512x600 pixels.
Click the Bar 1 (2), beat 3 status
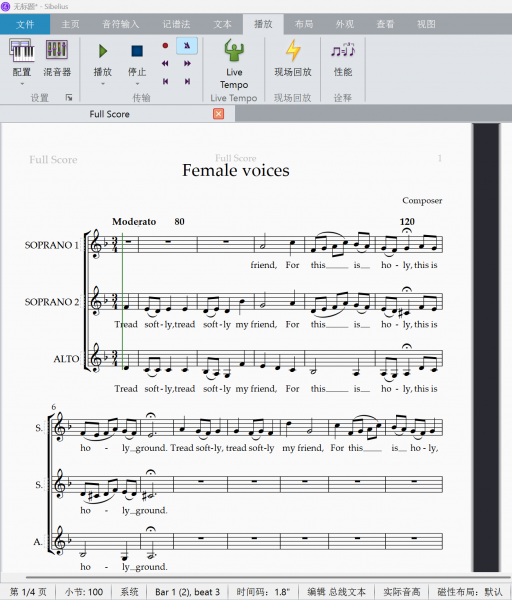tap(188, 592)
